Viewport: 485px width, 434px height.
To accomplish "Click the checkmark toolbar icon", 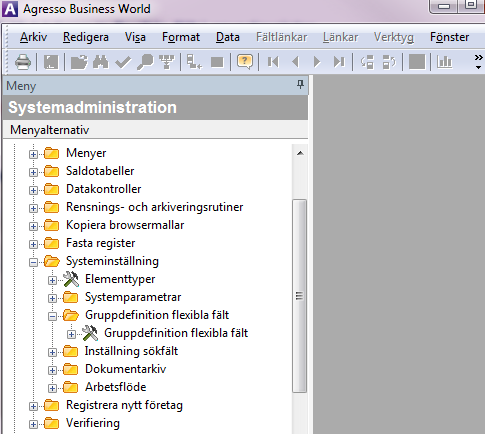I will 123,62.
